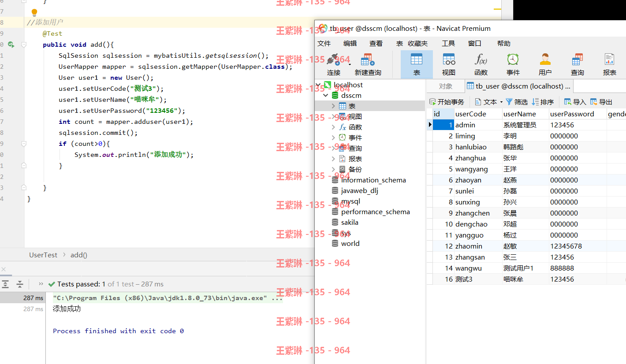The width and height of the screenshot is (626, 364).
Task: Open the dropdown arrow next to 连接
Action: pos(350,64)
